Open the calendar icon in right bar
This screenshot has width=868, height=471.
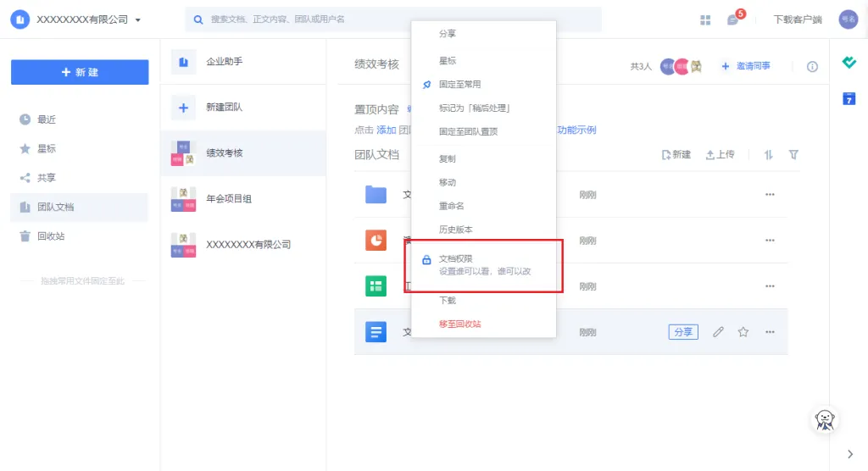coord(849,99)
